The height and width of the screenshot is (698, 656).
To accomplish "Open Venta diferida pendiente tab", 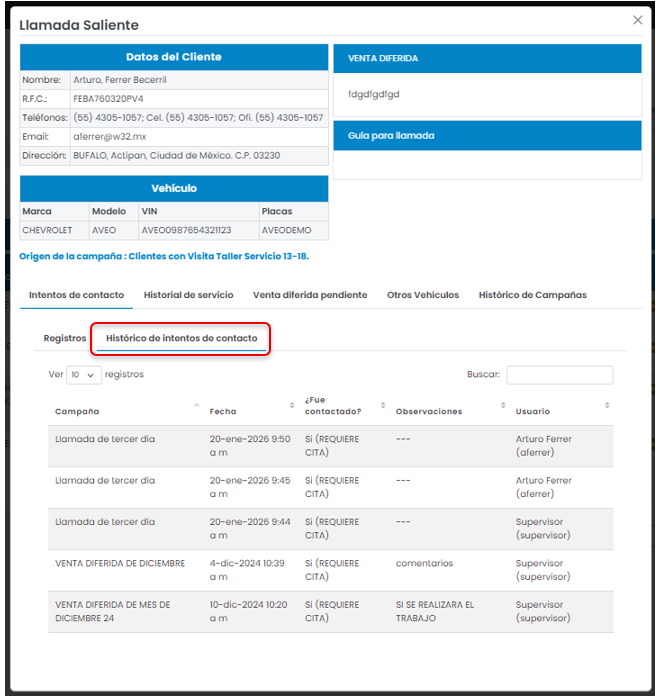I will point(310,295).
